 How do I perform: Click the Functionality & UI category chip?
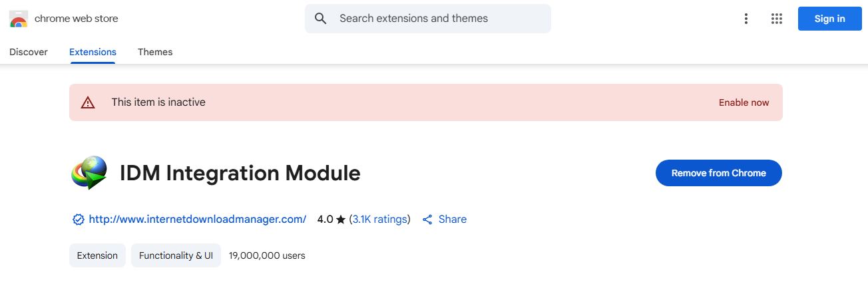tap(176, 255)
